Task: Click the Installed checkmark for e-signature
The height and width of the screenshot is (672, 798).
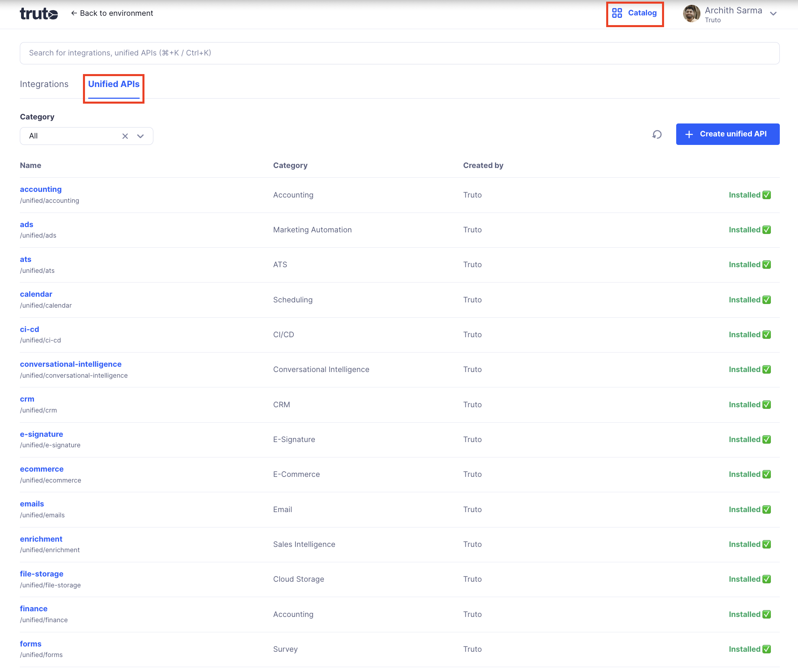Action: 766,440
